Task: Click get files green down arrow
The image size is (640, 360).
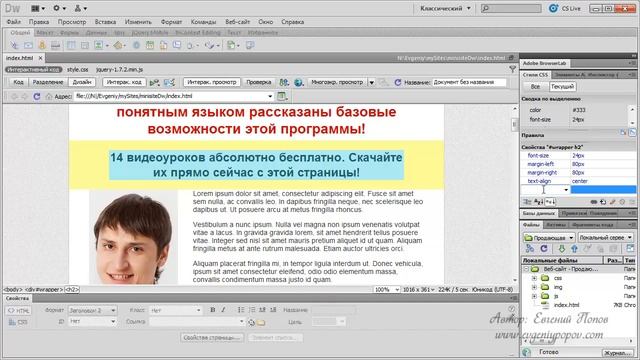Action: click(x=562, y=249)
